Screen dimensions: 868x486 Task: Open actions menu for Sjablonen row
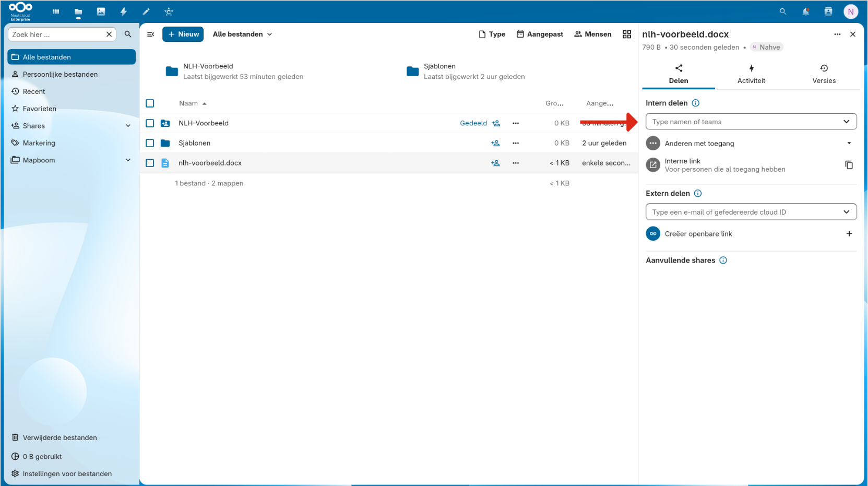(516, 143)
